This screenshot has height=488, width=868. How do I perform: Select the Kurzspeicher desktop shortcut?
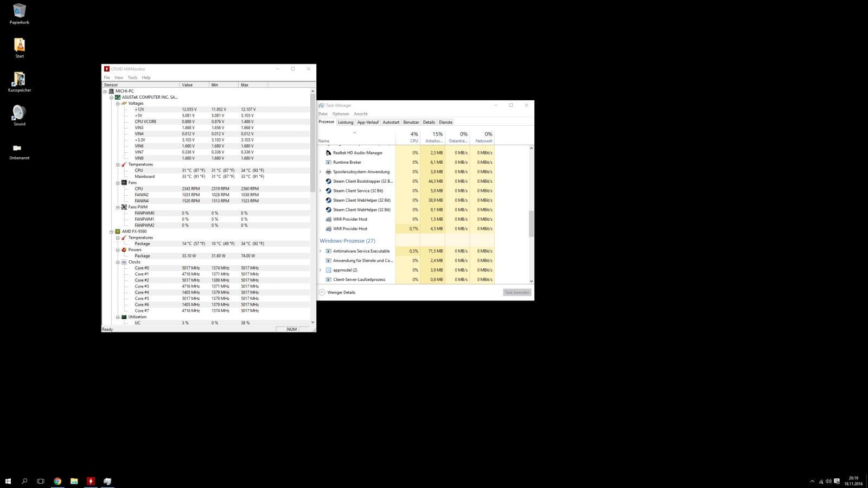[x=19, y=82]
